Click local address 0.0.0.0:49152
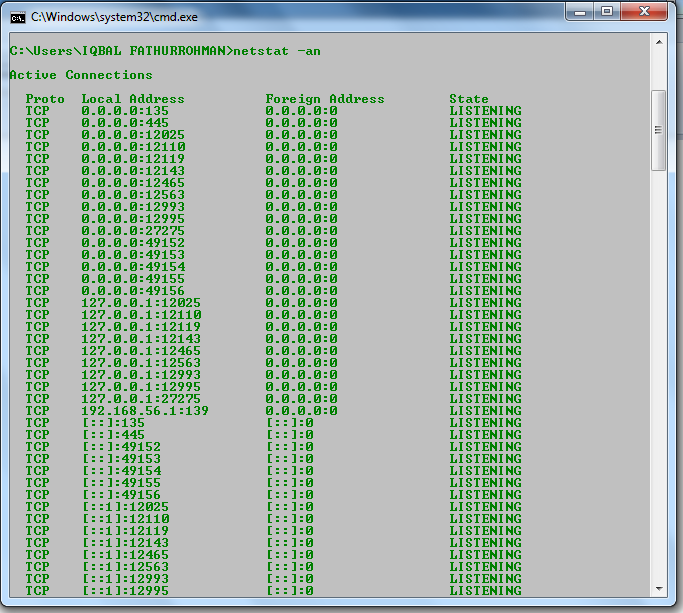Viewport: 683px width, 613px height. pos(133,243)
